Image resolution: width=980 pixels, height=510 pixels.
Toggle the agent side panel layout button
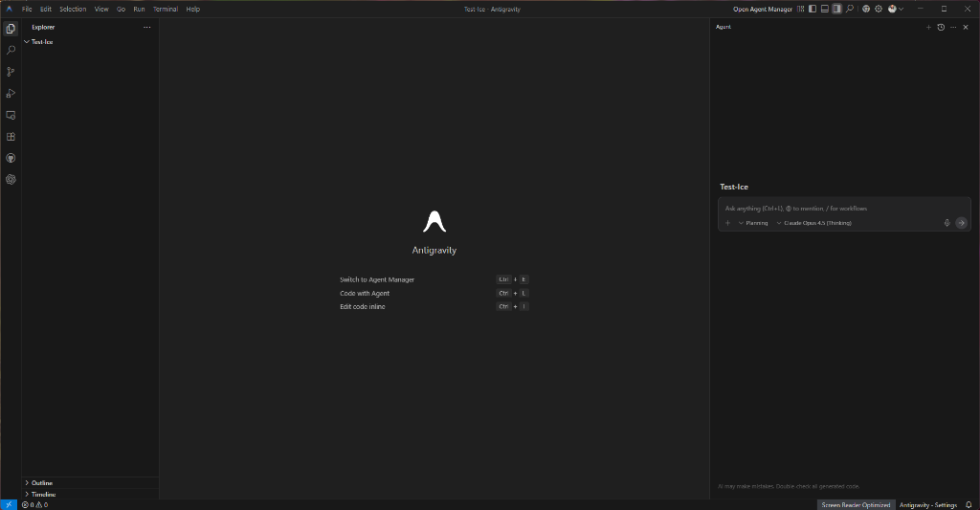pos(837,9)
